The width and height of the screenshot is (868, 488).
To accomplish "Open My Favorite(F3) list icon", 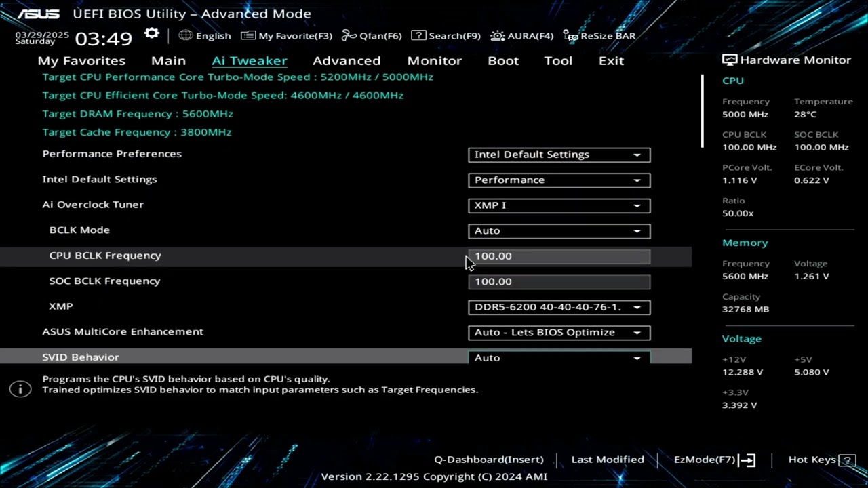I will tap(248, 35).
